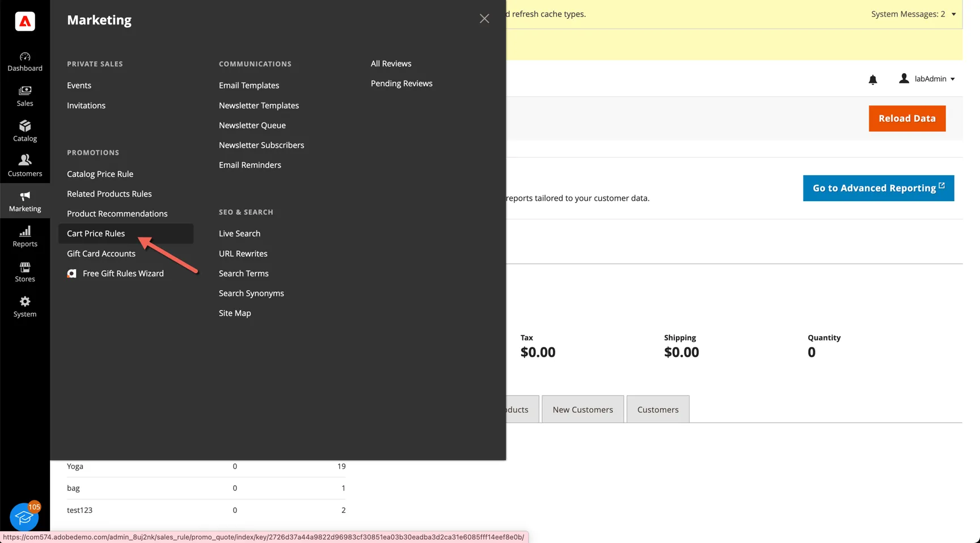Open Email Templates
The height and width of the screenshot is (543, 980).
249,86
